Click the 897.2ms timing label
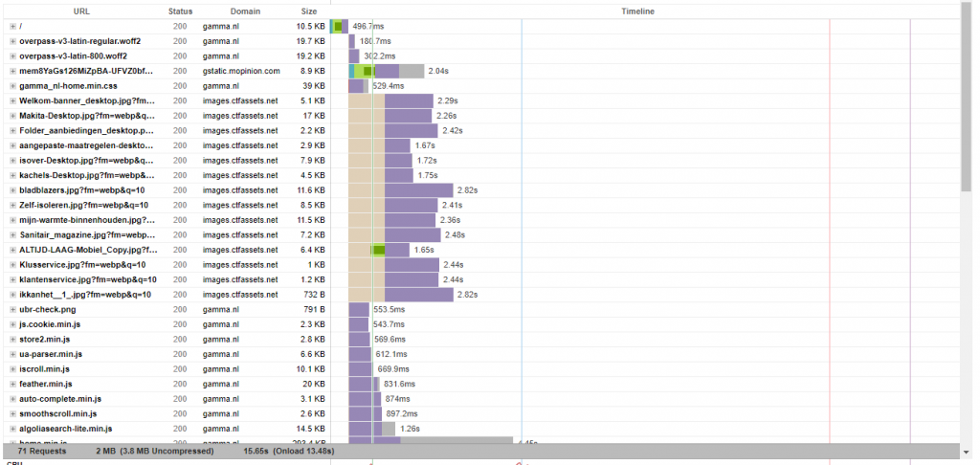This screenshot has height=465, width=980. coord(402,413)
